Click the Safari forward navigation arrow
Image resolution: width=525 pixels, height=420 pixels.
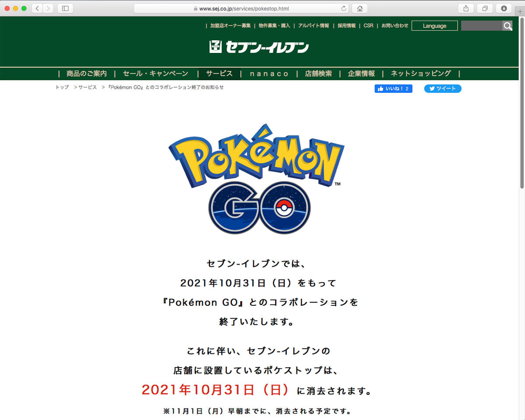point(48,8)
